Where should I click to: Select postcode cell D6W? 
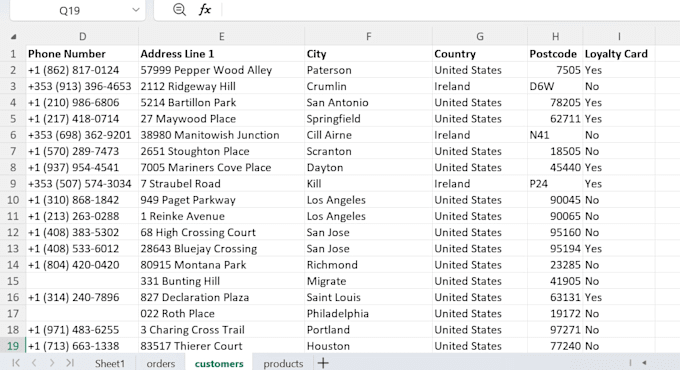point(556,86)
